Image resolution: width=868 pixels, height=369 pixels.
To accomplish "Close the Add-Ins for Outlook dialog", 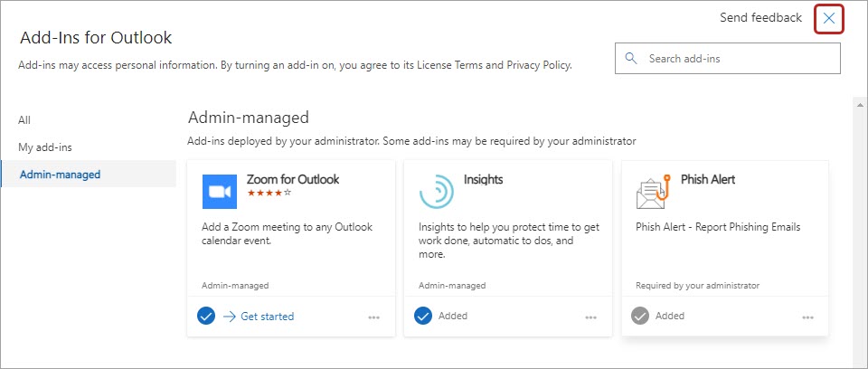I will click(829, 19).
